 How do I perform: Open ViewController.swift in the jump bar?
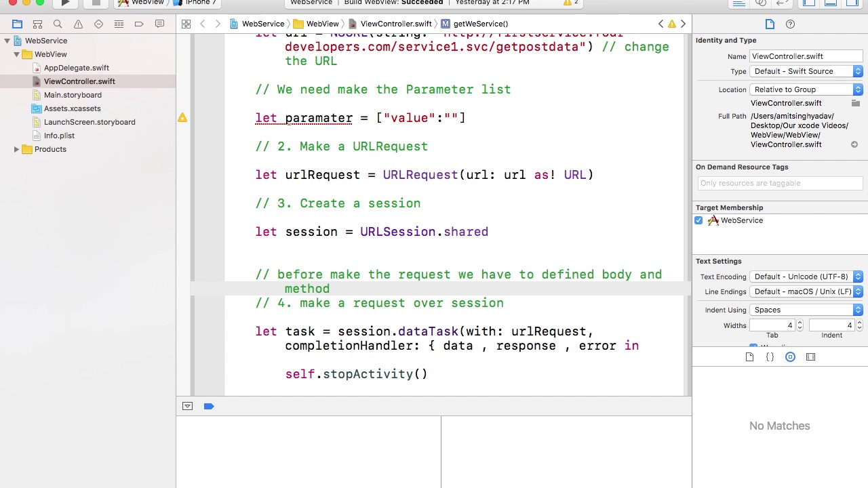(x=390, y=24)
